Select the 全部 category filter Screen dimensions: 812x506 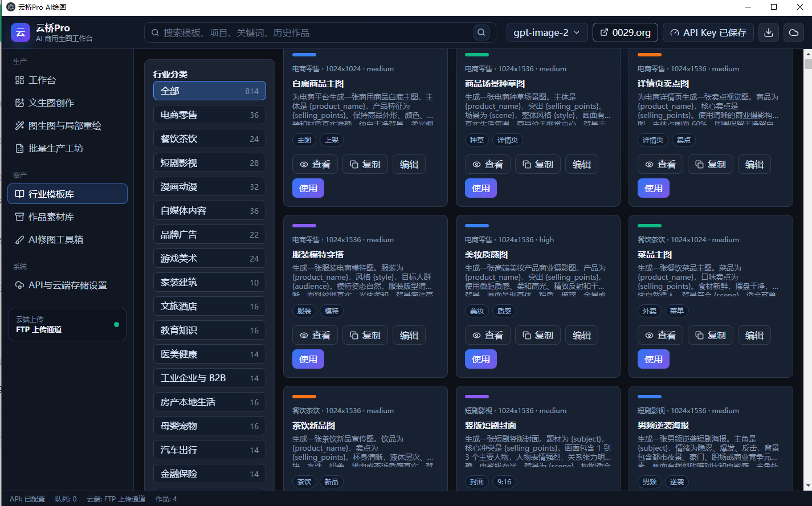pyautogui.click(x=210, y=91)
